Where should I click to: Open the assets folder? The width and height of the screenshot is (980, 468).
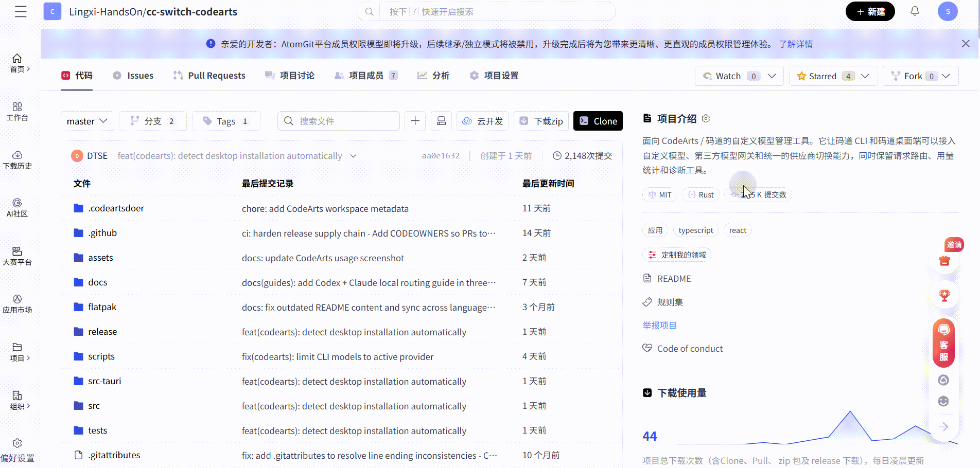tap(100, 258)
